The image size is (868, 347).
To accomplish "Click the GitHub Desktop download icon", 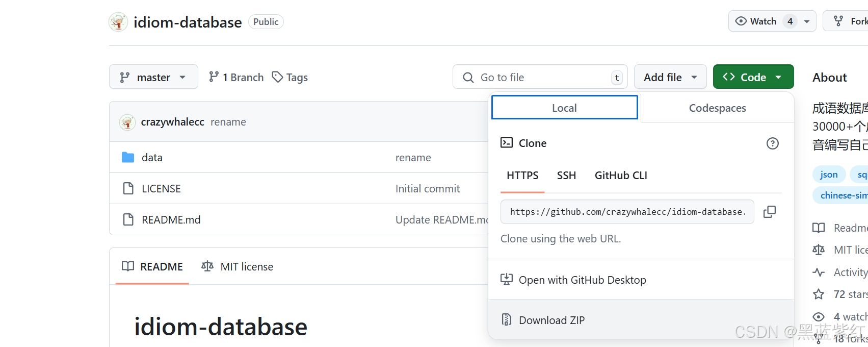I will pyautogui.click(x=507, y=279).
